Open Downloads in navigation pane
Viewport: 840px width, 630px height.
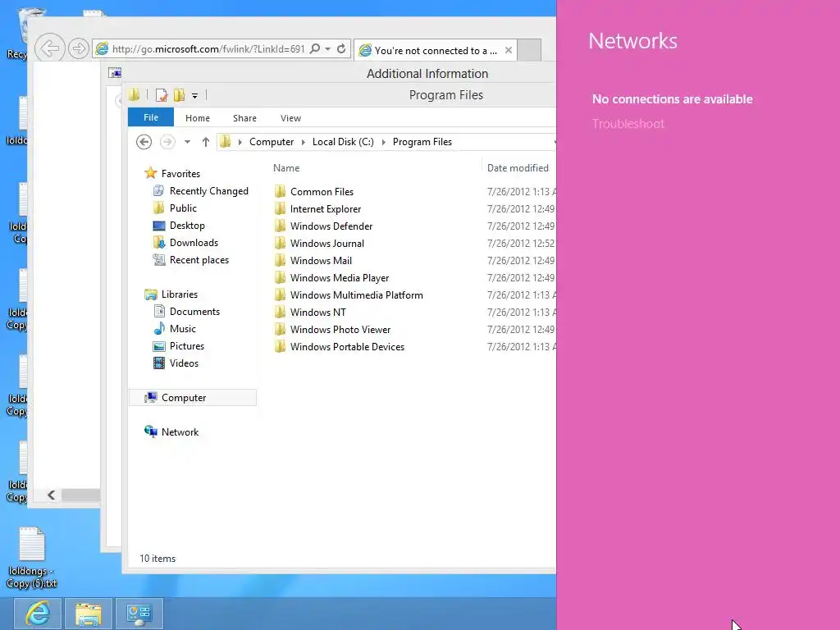(x=194, y=243)
